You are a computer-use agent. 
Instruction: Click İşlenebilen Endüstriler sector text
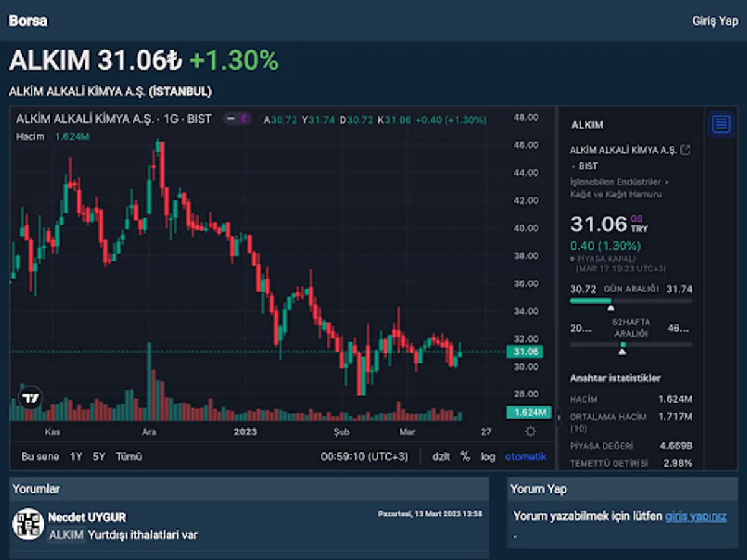[x=616, y=182]
